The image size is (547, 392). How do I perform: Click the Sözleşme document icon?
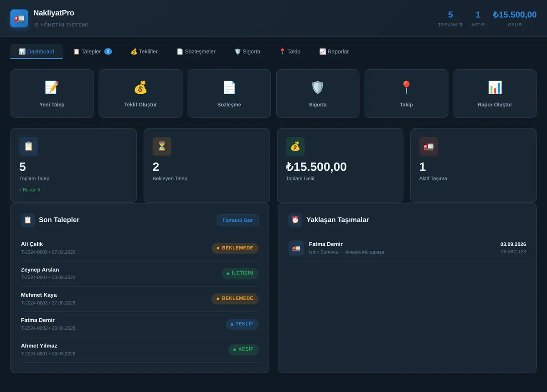(229, 87)
